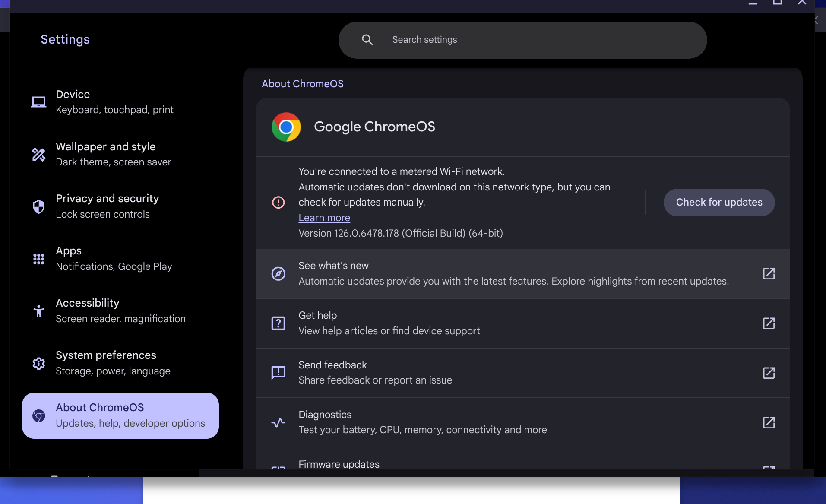Follow the Learn more link
Image resolution: width=826 pixels, height=504 pixels.
point(324,218)
